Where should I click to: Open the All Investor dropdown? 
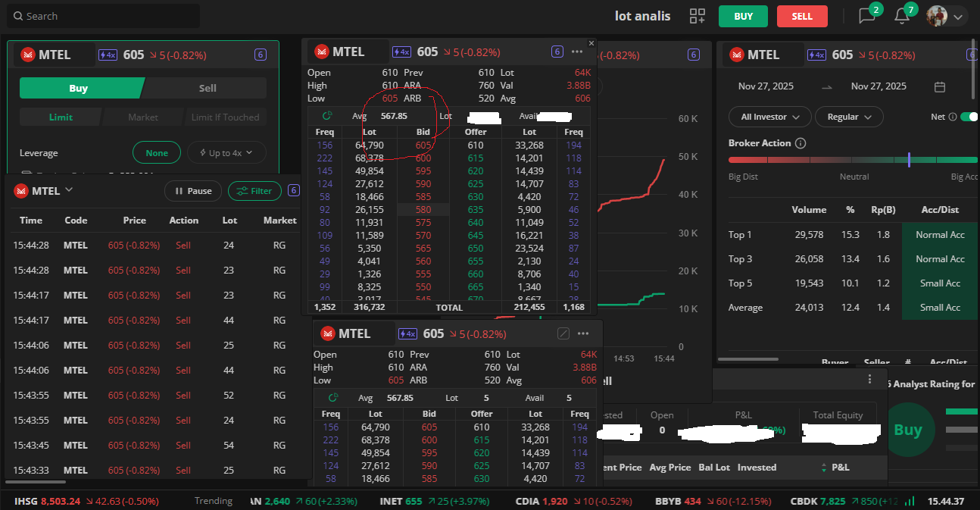click(x=770, y=117)
